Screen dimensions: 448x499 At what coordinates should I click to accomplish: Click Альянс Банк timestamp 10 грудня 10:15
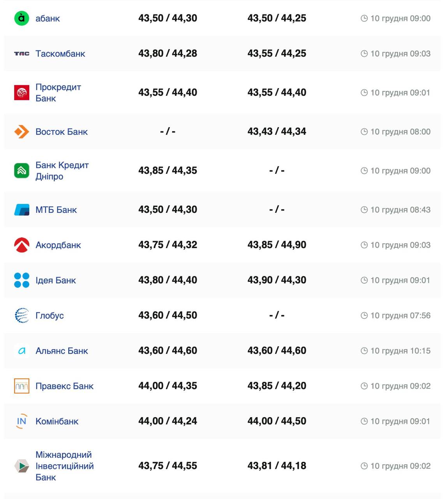(400, 351)
